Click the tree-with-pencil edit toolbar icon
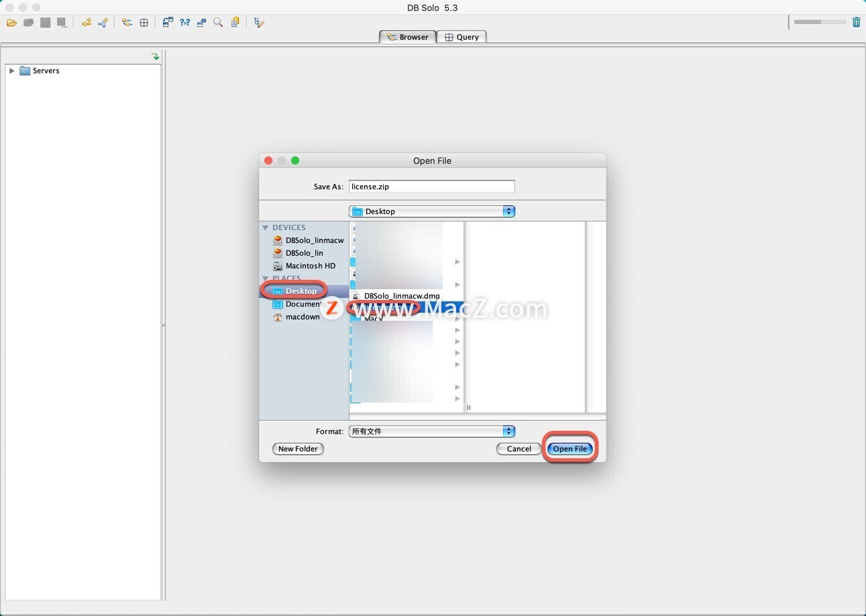The width and height of the screenshot is (866, 616). coord(260,23)
